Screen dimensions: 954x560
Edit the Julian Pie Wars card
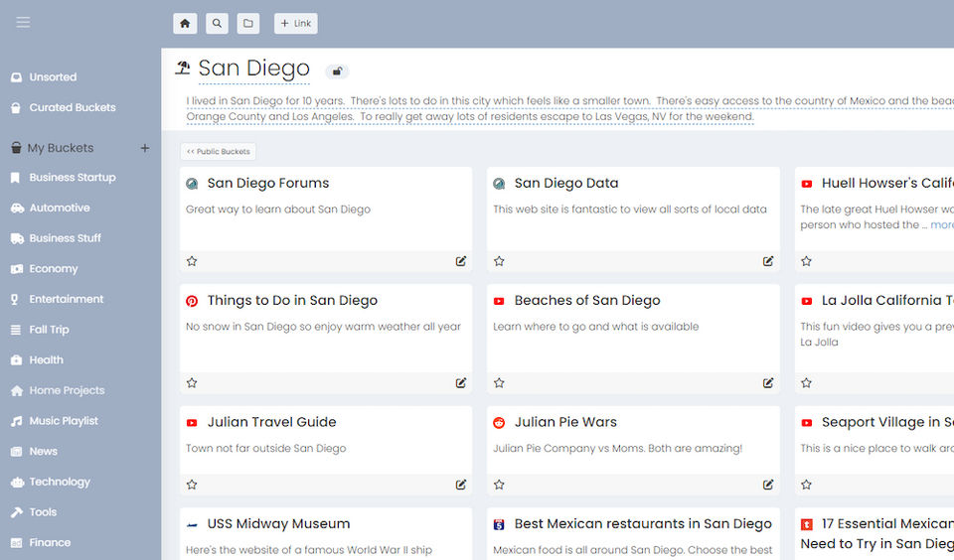768,485
